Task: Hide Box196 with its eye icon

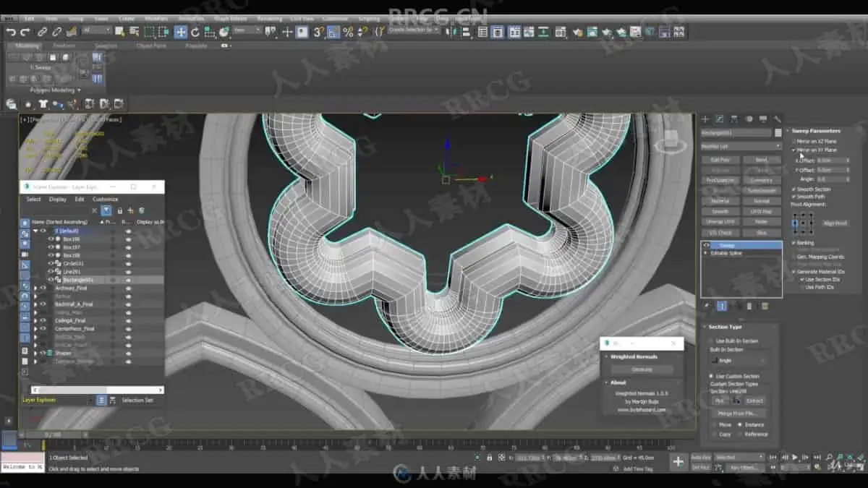Action: (51, 239)
